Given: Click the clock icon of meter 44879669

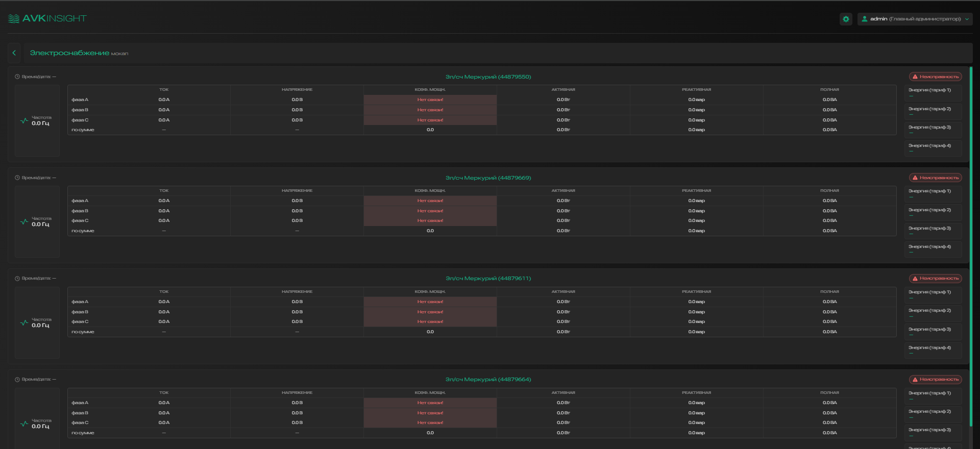Looking at the screenshot, I should [x=17, y=178].
